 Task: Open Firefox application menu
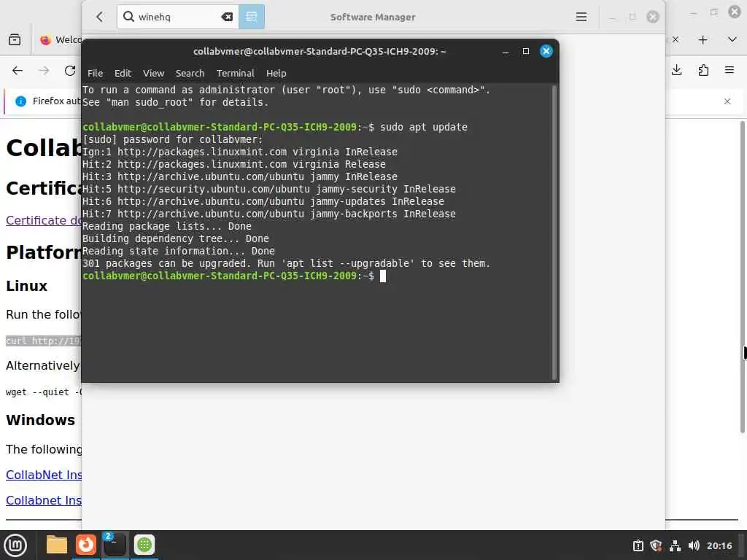tap(729, 71)
